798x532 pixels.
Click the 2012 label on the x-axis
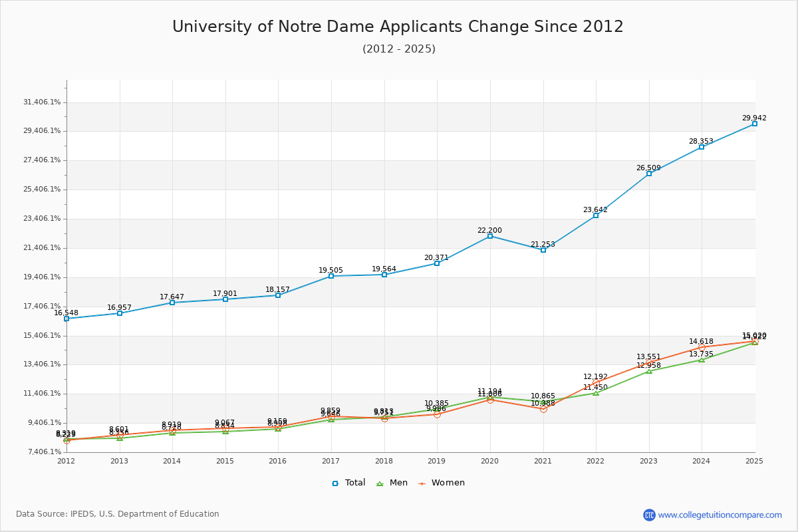coord(65,460)
